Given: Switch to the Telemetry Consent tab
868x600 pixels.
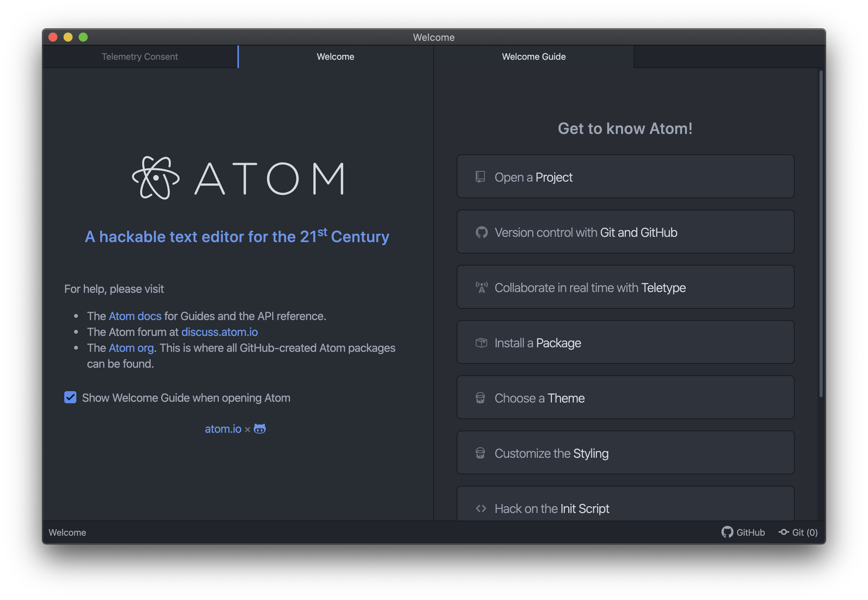Looking at the screenshot, I should point(139,57).
